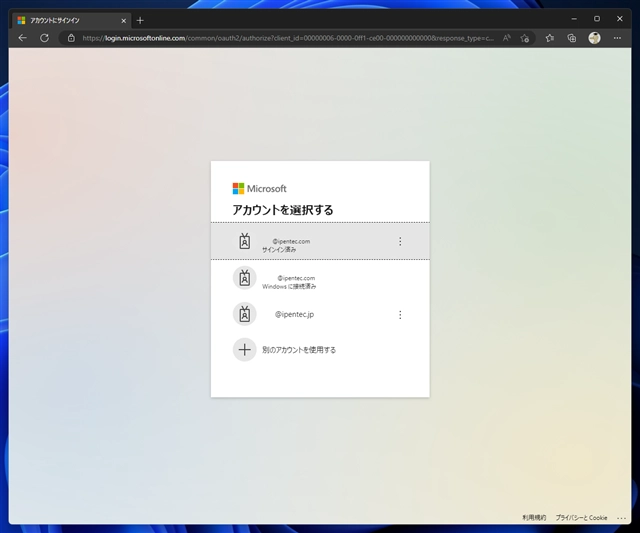Open プライバシーと Cookie link
Image resolution: width=640 pixels, height=533 pixels.
tap(581, 517)
